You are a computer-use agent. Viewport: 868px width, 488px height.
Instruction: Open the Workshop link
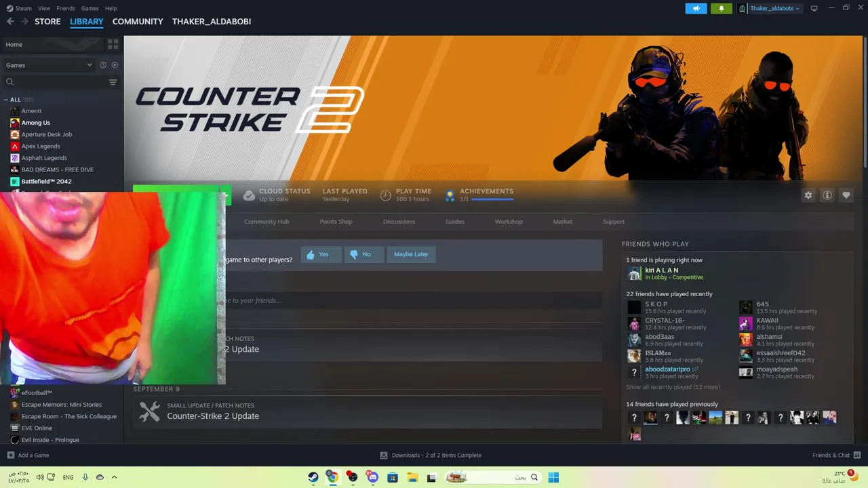coord(509,222)
